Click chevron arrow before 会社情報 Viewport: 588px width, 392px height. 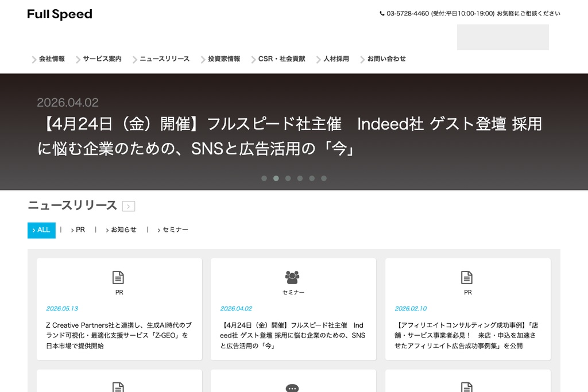[34, 60]
